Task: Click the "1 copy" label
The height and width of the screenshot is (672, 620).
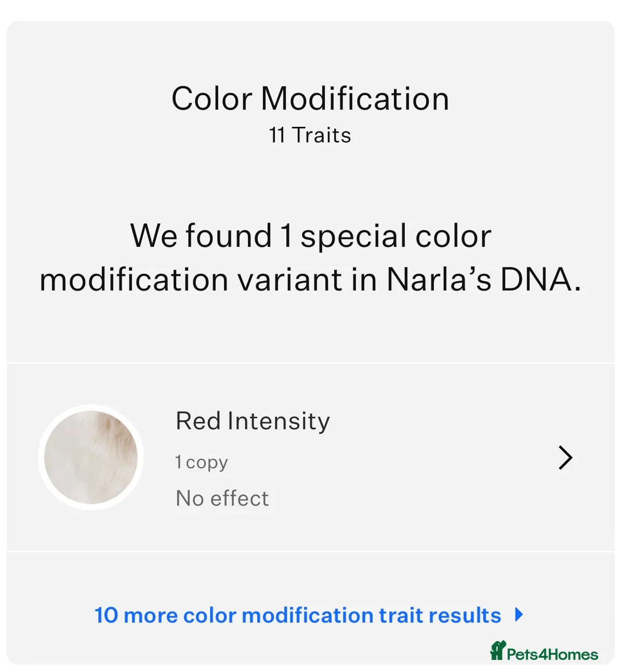Action: pos(201,462)
